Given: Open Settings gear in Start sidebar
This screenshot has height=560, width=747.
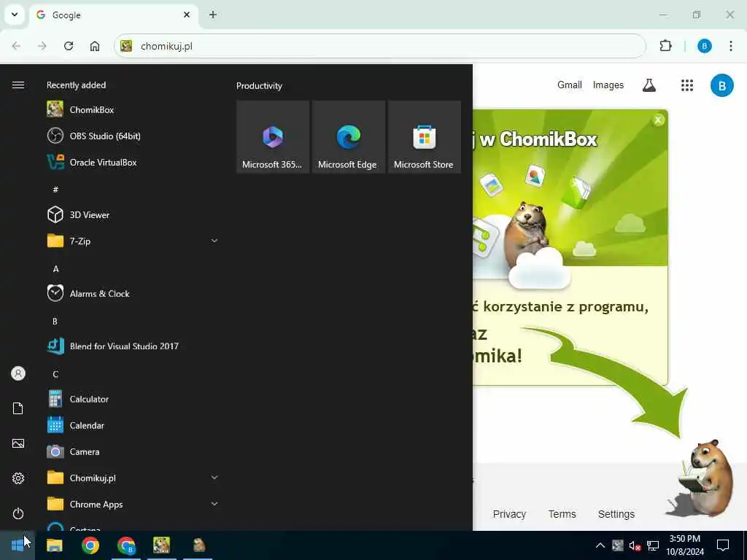Looking at the screenshot, I should [18, 478].
